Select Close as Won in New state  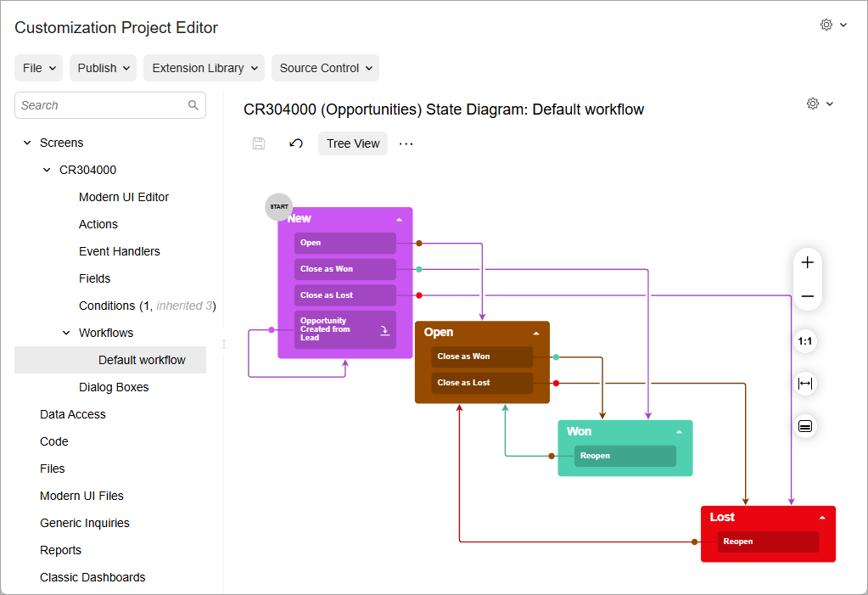point(344,269)
